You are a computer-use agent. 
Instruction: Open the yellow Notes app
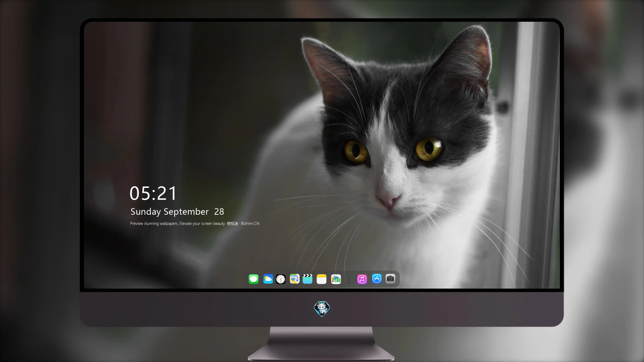point(321,279)
